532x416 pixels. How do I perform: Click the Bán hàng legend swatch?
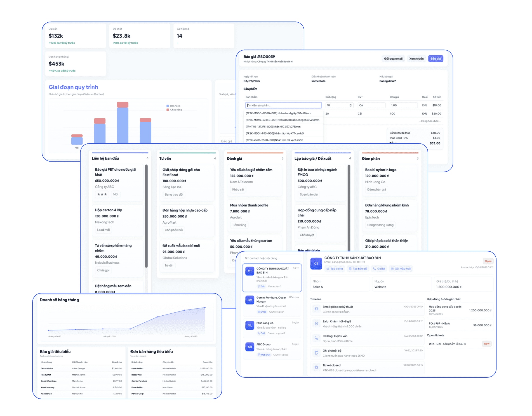[168, 106]
